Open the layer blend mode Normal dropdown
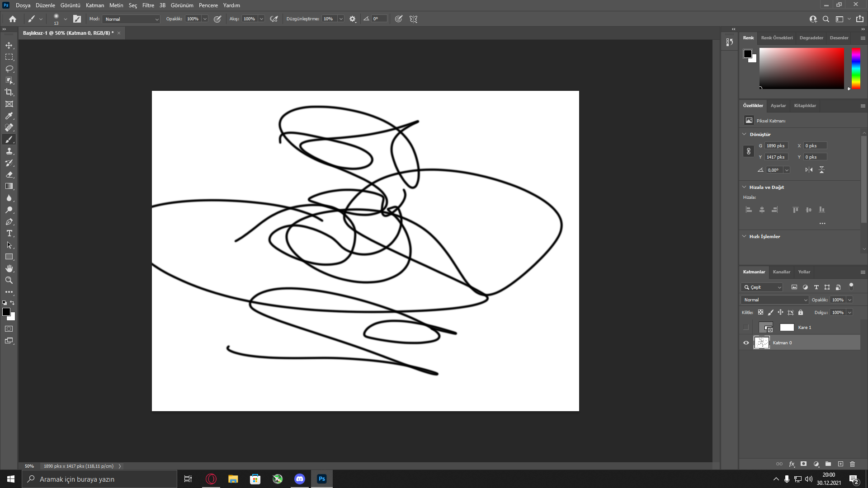 [775, 300]
